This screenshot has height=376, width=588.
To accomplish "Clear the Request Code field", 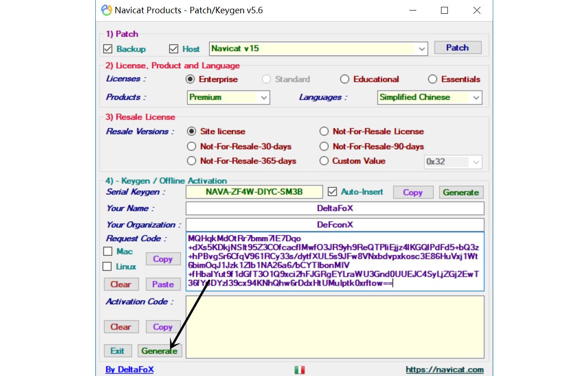I will coord(121,284).
